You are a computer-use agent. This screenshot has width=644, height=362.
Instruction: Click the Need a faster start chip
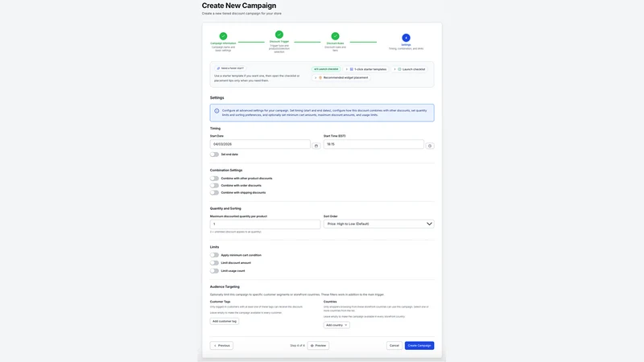click(230, 68)
